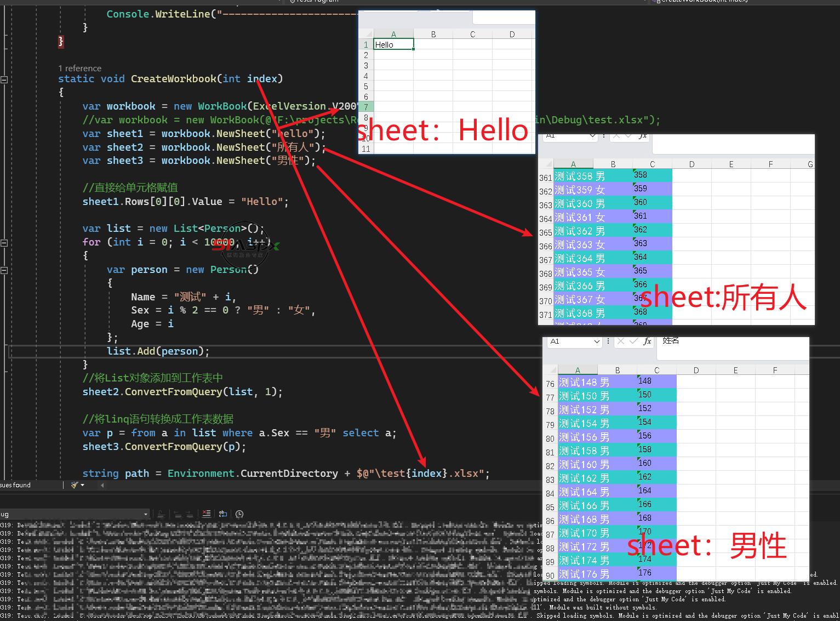Collapse the new Person initializer block
840x621 pixels.
[x=4, y=270]
